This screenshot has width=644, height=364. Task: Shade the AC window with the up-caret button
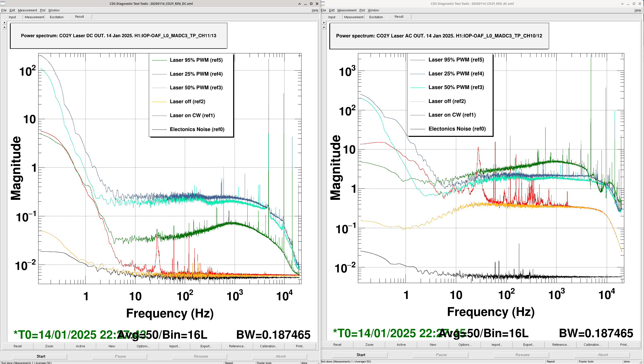tap(622, 4)
